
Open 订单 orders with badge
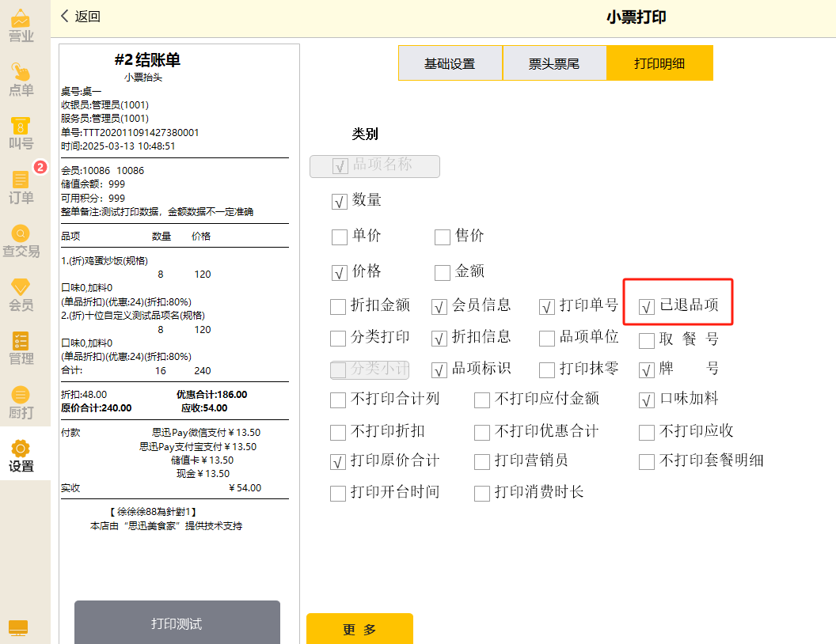[x=21, y=188]
